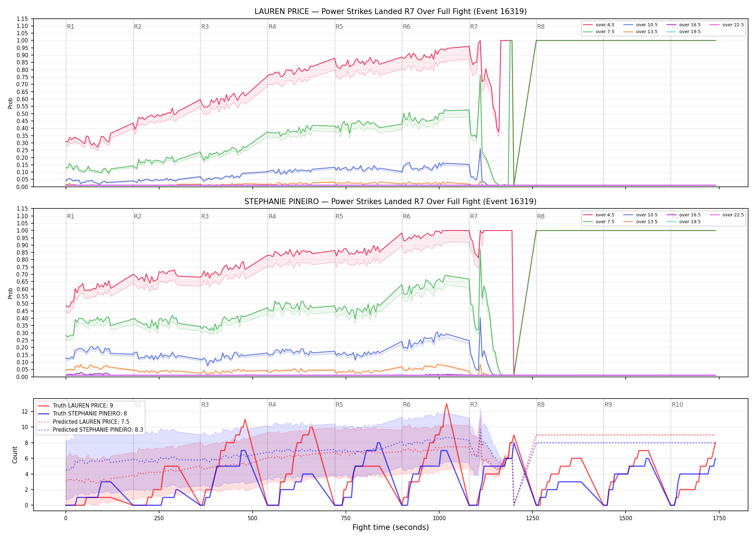756x540 pixels.
Task: Click R1 round marker in Lauren Price chart
Action: pyautogui.click(x=71, y=27)
